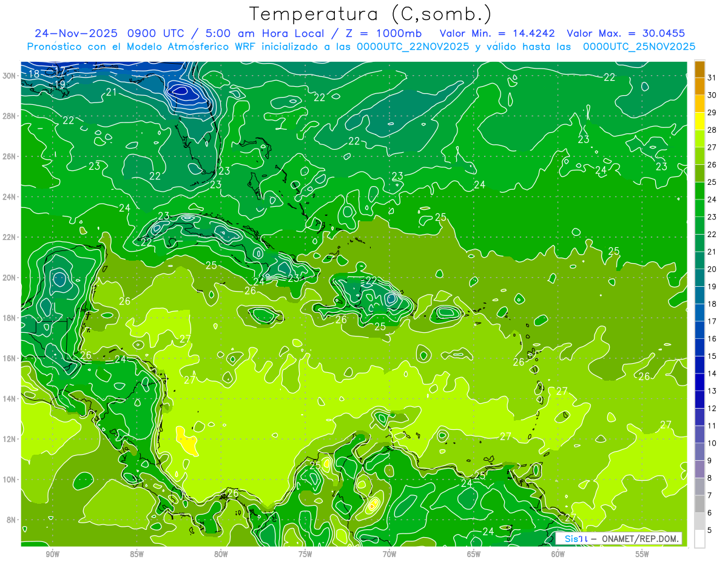Click the "75W" longitude axis label
This screenshot has height=562, width=728.
tap(305, 555)
